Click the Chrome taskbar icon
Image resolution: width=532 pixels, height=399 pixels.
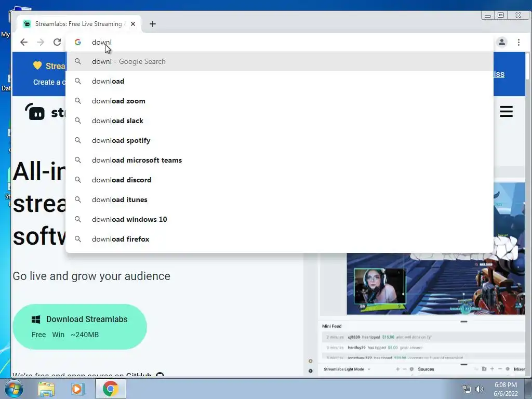coord(110,389)
